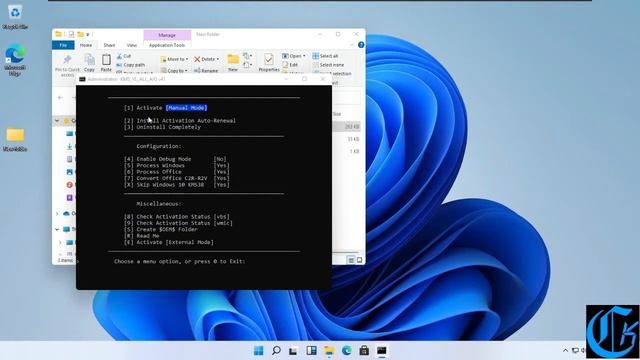640x360 pixels.
Task: Click the quick access Properties icon in title bar
Action: (71, 34)
